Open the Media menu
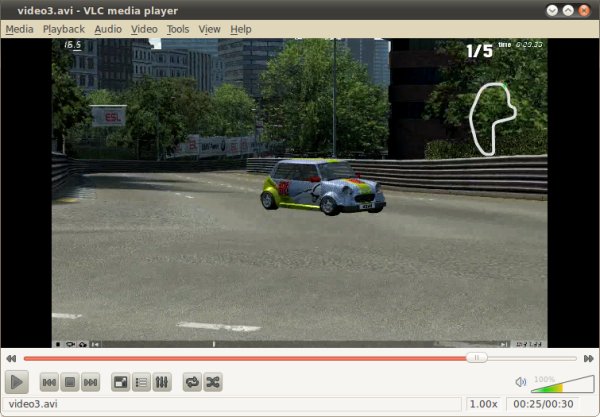The width and height of the screenshot is (600, 417). click(x=20, y=29)
